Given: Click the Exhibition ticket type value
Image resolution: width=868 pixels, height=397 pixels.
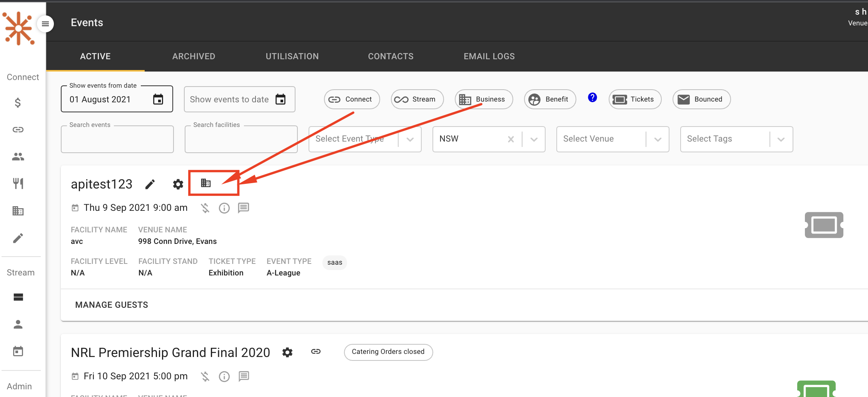Looking at the screenshot, I should (x=226, y=273).
